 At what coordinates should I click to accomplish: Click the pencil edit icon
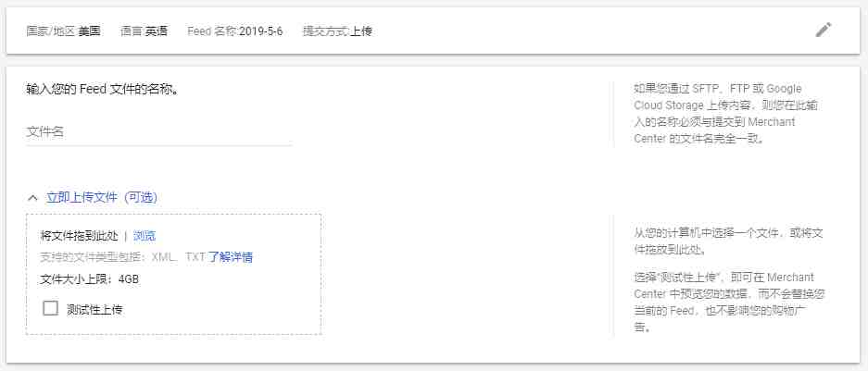pos(824,30)
